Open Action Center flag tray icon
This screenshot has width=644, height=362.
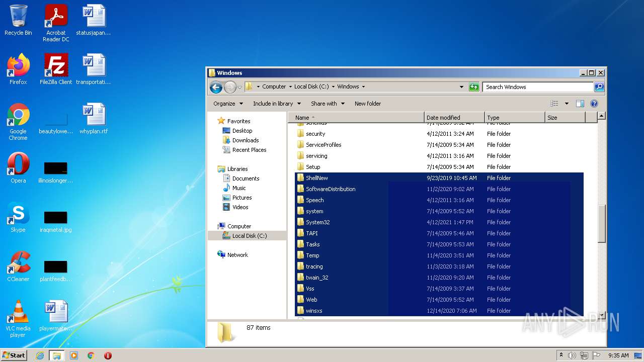pos(596,355)
